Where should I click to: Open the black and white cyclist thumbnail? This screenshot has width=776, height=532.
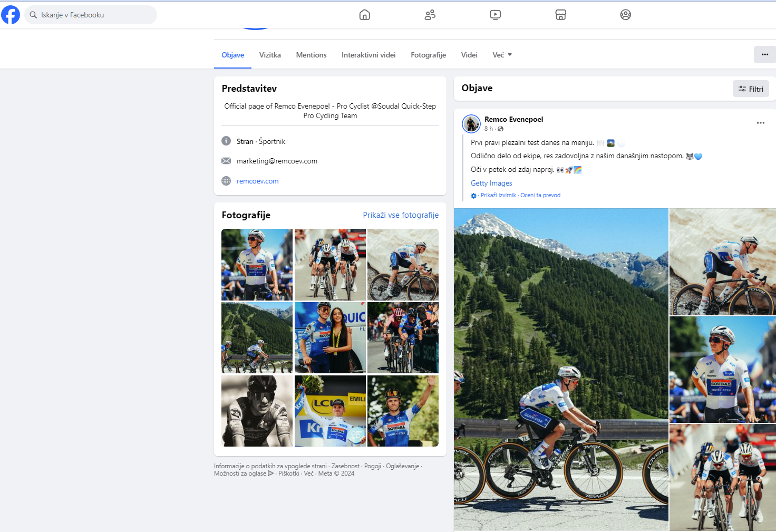point(257,411)
